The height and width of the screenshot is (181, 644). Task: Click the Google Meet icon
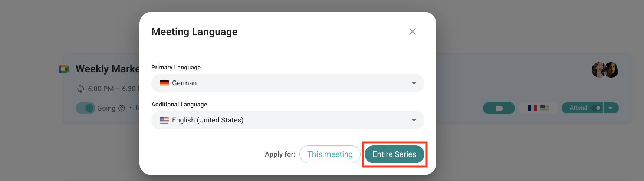click(64, 69)
